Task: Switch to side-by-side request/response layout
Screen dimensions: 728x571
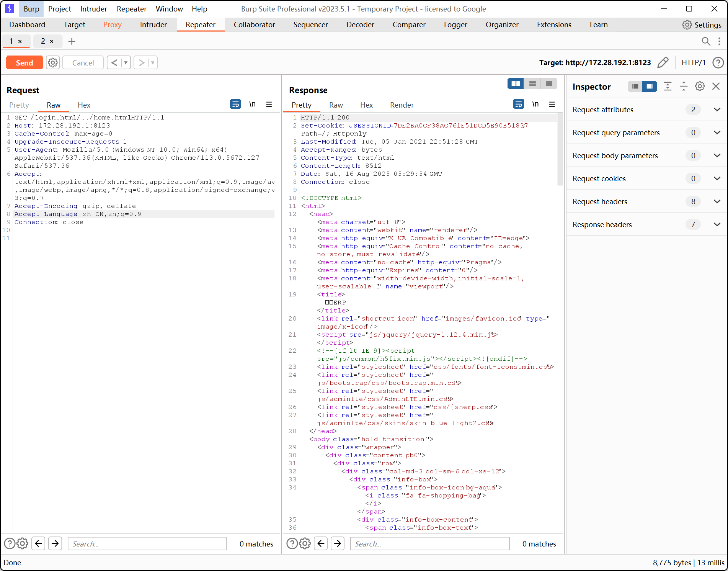Action: [516, 83]
